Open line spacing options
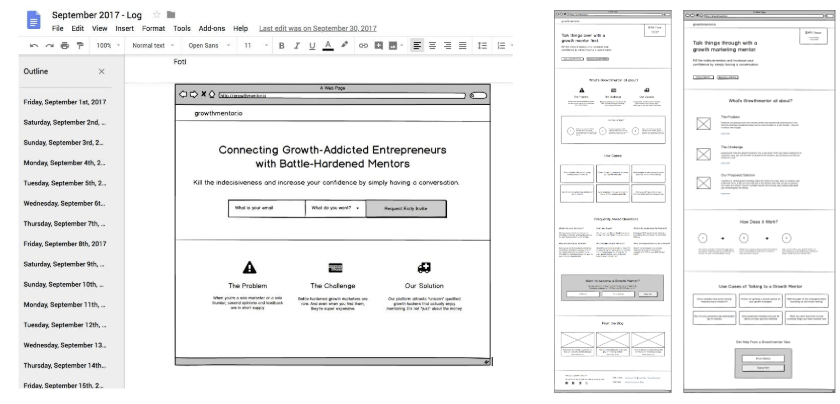The image size is (840, 404). click(x=482, y=46)
